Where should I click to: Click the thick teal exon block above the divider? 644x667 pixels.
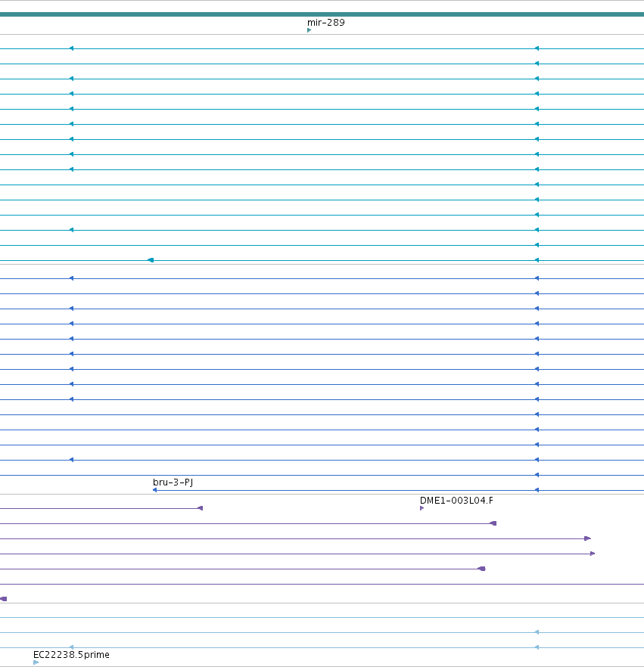[151, 260]
